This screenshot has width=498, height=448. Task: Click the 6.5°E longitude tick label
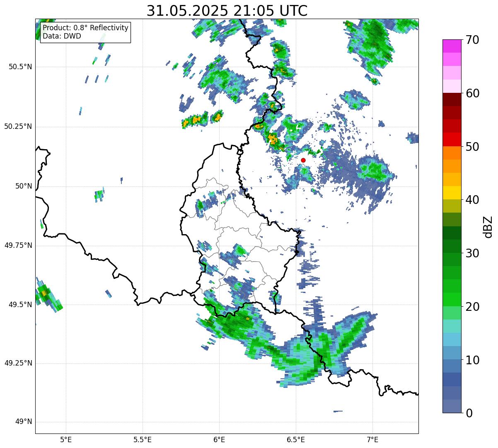[296, 439]
